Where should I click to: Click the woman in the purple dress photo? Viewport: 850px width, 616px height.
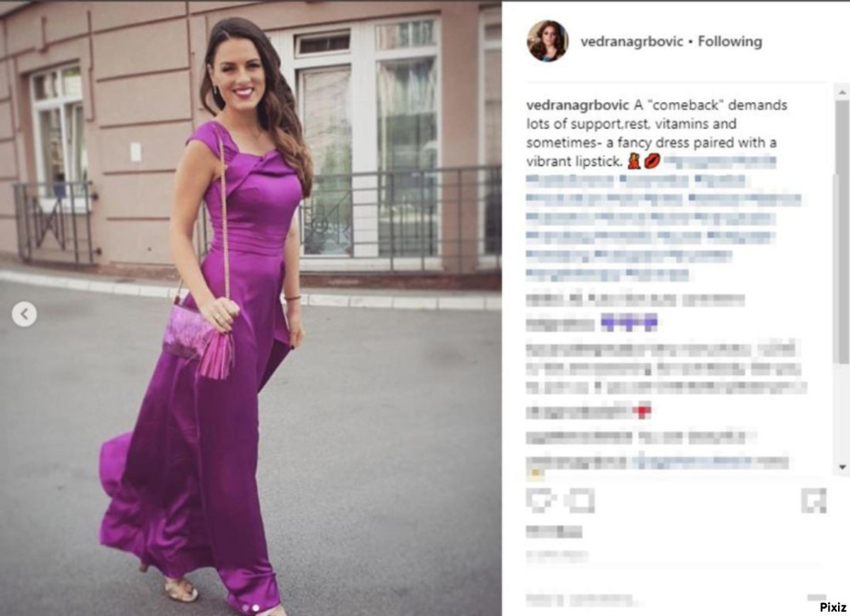251,309
